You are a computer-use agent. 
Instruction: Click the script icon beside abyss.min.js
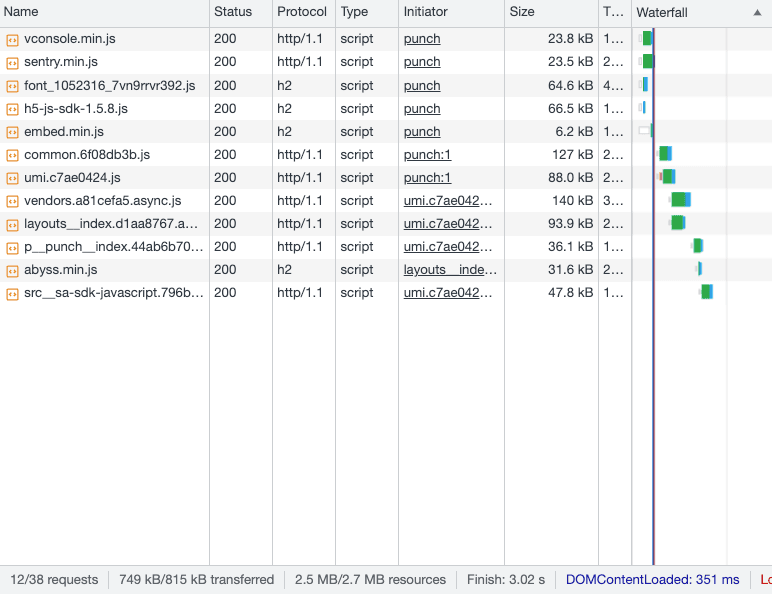[x=12, y=271]
